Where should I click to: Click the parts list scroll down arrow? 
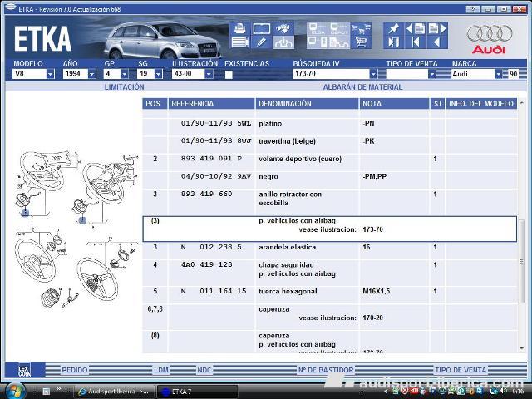522,348
